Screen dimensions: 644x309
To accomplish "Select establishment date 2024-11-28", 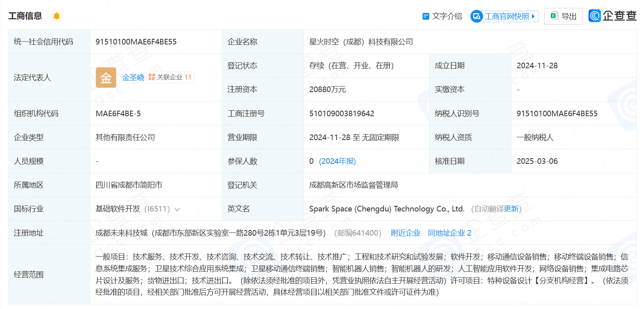I will pos(537,65).
